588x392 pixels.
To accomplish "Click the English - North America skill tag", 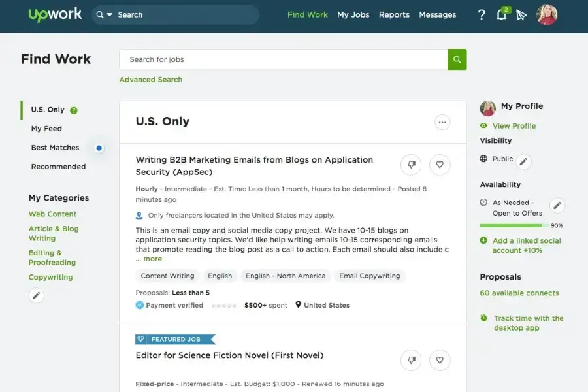I will tap(286, 276).
